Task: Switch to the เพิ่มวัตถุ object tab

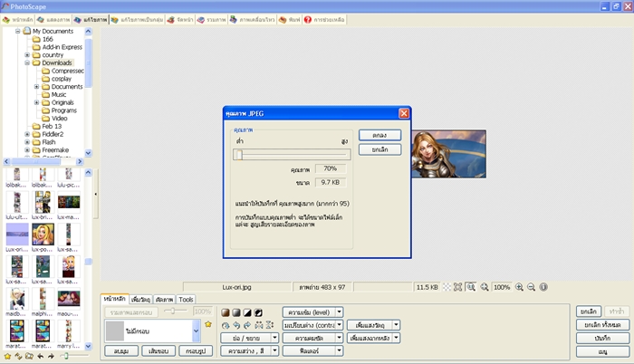Action: [140, 300]
